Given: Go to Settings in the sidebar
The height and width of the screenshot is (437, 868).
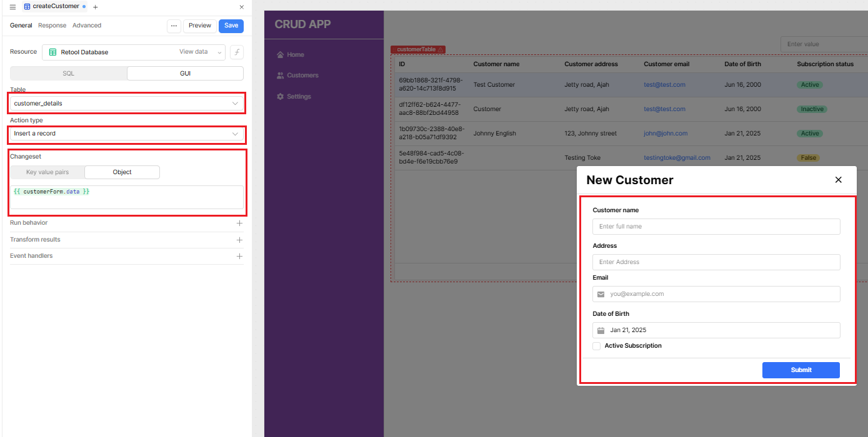Looking at the screenshot, I should pos(299,97).
